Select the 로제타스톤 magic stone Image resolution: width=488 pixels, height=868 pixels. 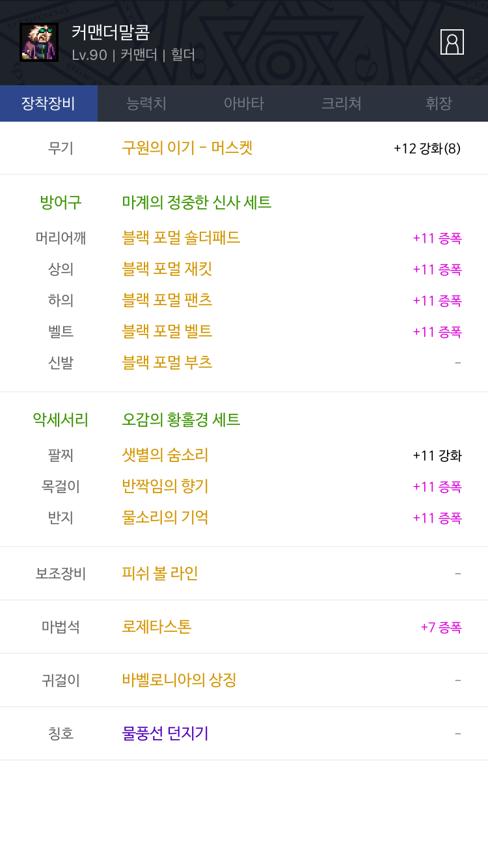pyautogui.click(x=157, y=627)
